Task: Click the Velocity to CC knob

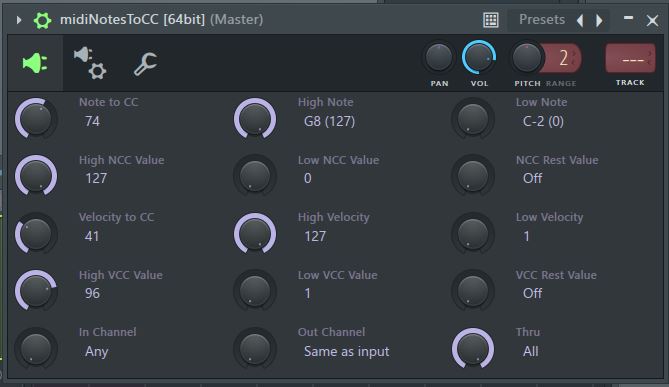Action: pos(36,233)
